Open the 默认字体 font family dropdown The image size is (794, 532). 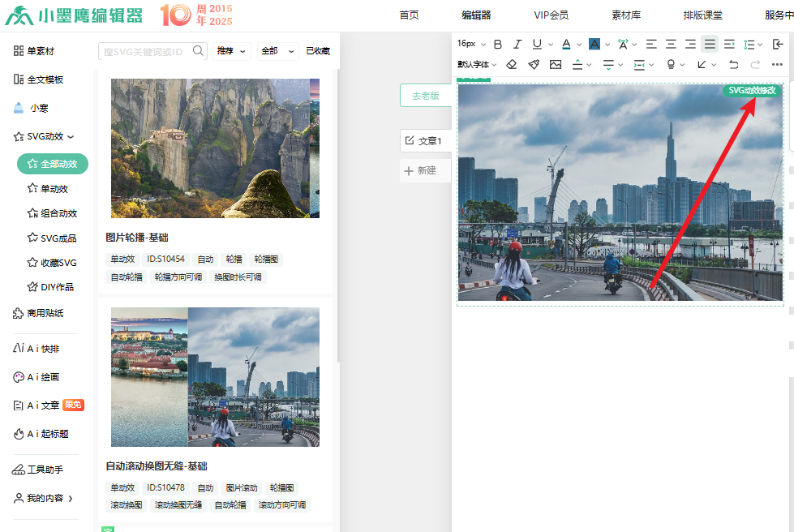[477, 64]
